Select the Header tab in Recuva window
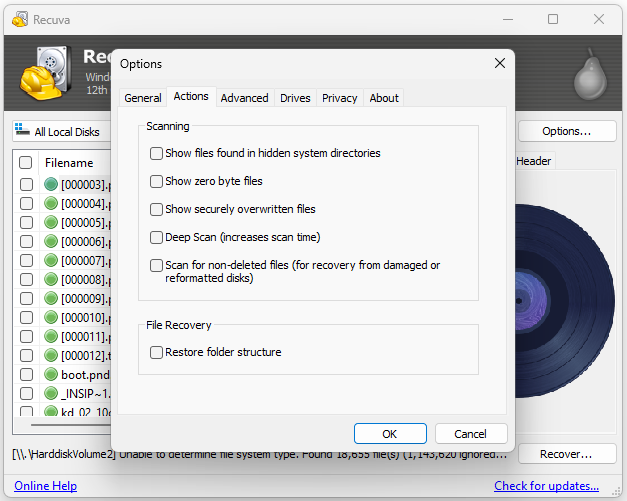This screenshot has width=627, height=501. coord(533,161)
